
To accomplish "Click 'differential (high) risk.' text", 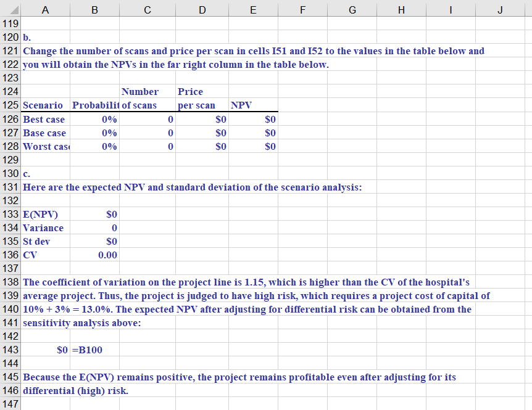I will point(76,390).
